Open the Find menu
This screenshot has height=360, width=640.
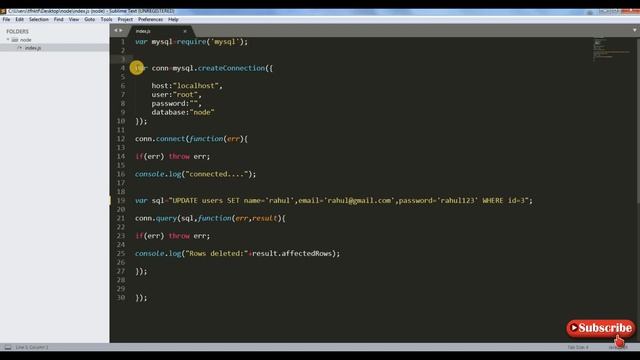coord(58,20)
